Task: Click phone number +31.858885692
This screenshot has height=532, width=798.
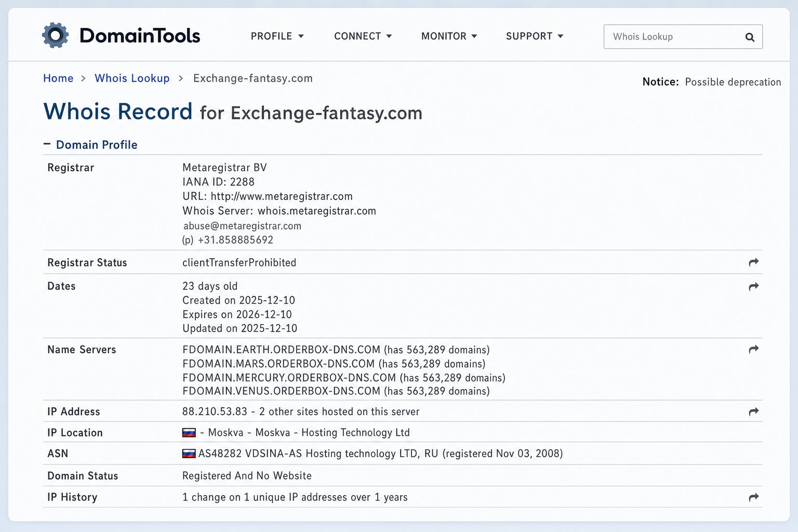Action: 235,240
